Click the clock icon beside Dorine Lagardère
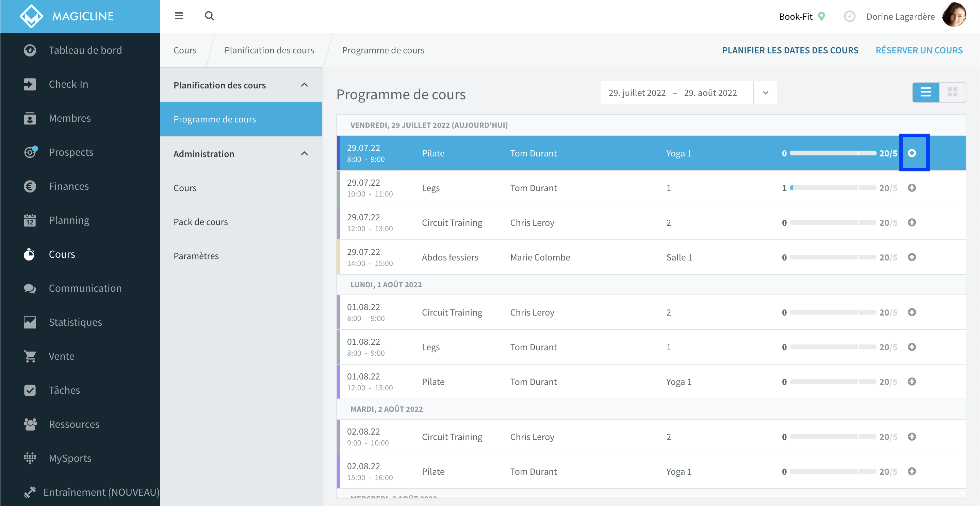 [x=850, y=16]
